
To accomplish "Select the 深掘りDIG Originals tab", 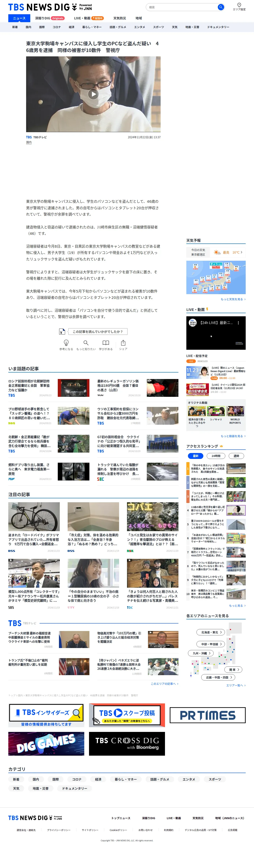I will [x=50, y=18].
